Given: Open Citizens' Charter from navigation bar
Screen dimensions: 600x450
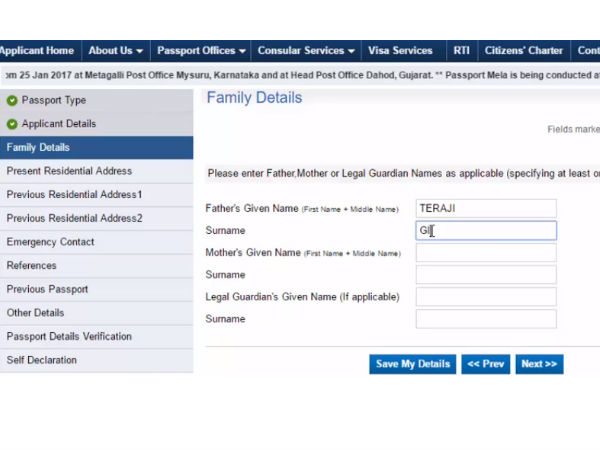Looking at the screenshot, I should [523, 51].
